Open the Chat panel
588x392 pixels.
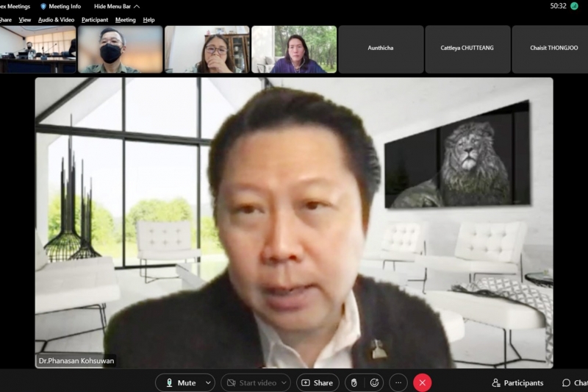574,382
